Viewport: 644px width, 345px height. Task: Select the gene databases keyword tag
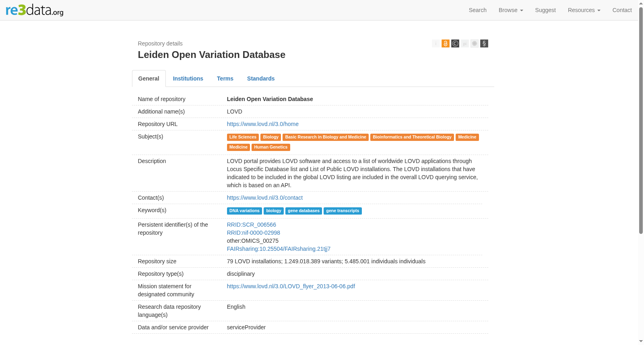(x=303, y=211)
